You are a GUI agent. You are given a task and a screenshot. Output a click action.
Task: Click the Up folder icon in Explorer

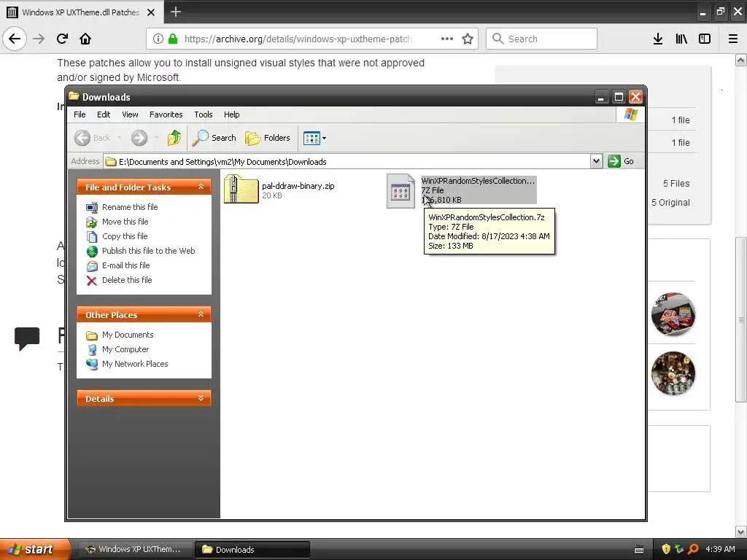[174, 138]
